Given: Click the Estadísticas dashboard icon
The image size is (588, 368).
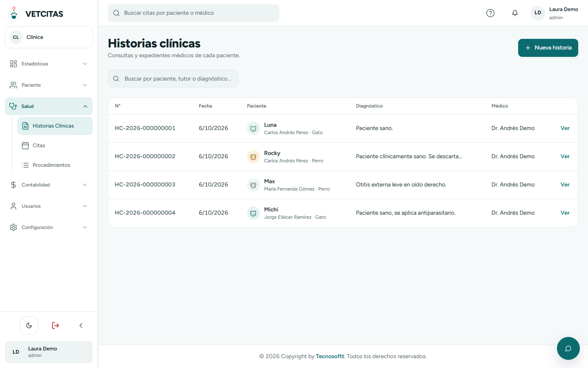Looking at the screenshot, I should coord(13,64).
